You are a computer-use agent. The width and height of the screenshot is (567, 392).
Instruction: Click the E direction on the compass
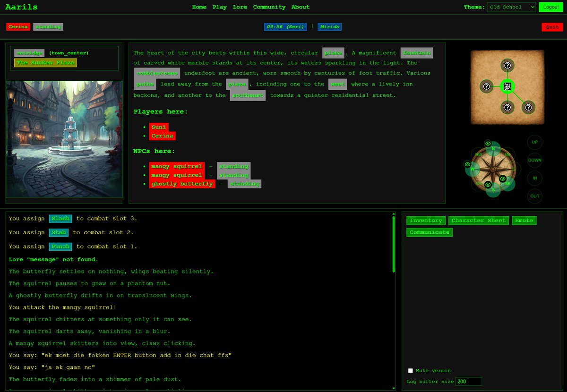tap(514, 169)
